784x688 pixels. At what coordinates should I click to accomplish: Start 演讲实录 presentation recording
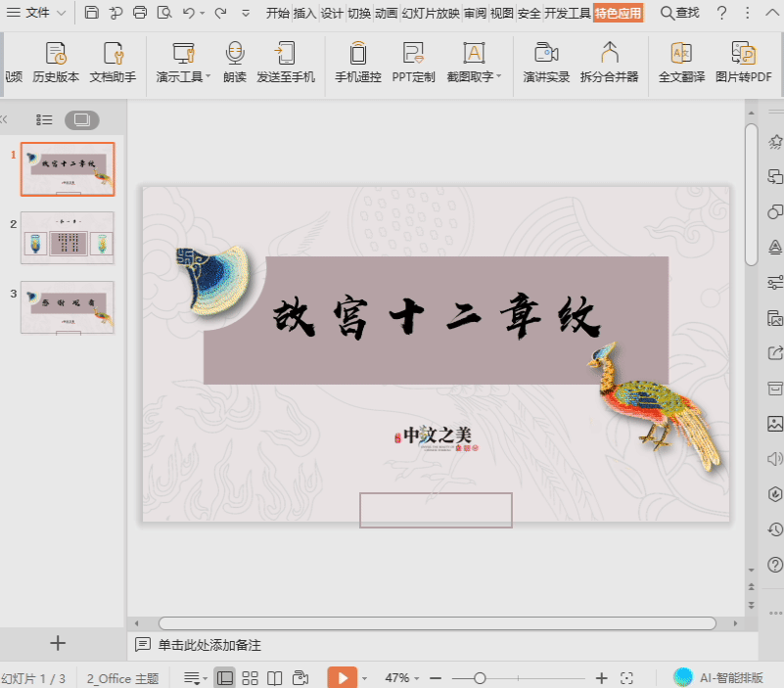click(x=546, y=63)
